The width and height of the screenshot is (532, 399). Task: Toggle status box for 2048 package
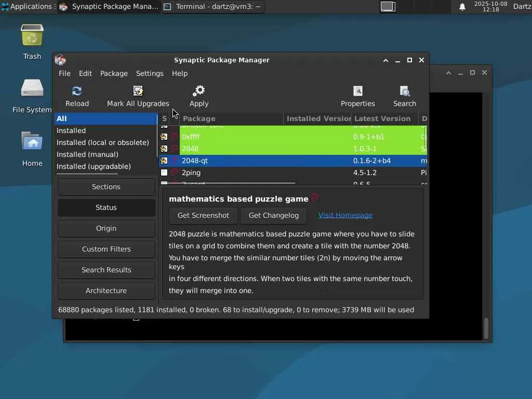coord(164,149)
